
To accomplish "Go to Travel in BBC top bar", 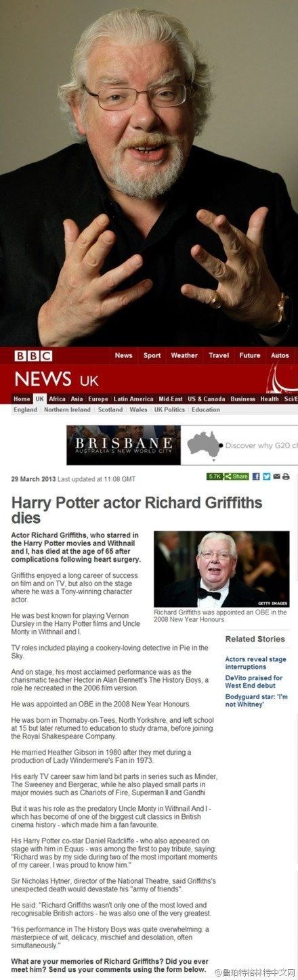I will point(219,355).
